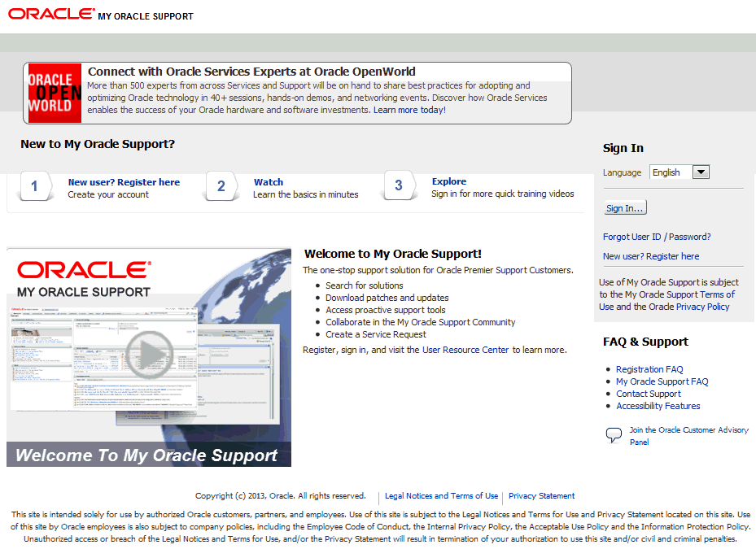Open Accessibility Features link
This screenshot has width=756, height=549.
coord(658,406)
